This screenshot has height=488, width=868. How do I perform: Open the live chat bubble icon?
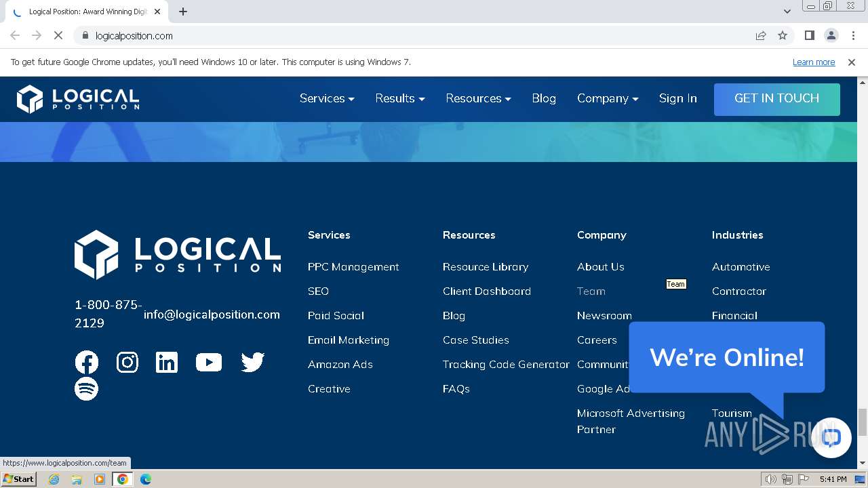point(831,438)
